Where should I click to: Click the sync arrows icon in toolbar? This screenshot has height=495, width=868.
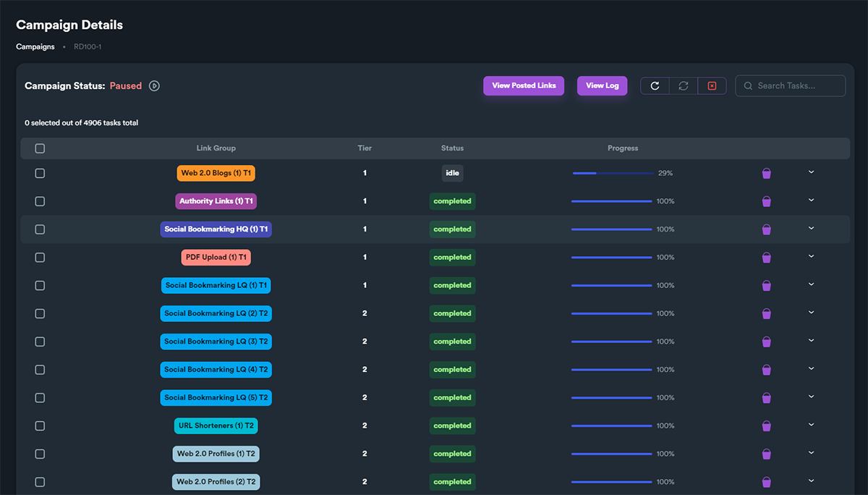pos(684,86)
